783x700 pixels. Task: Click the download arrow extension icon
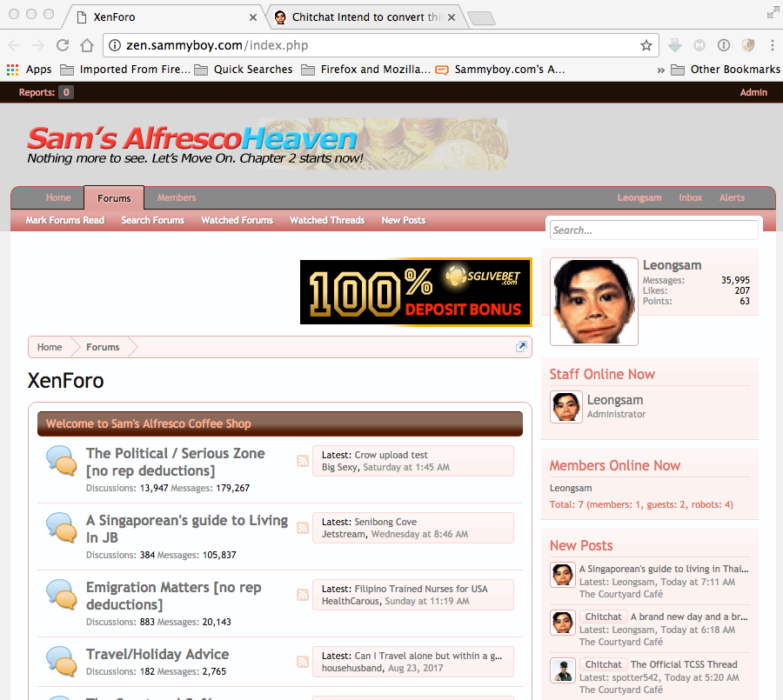[x=674, y=45]
